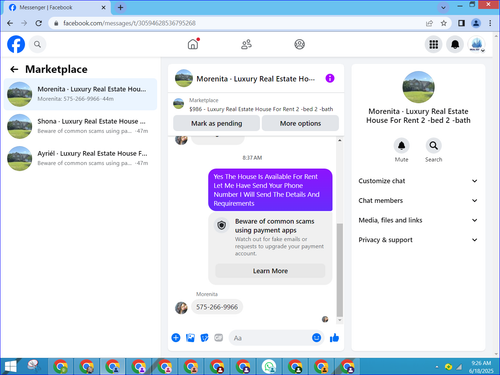Open Chrome tab search dropdown
Image resolution: width=500 pixels, height=375 pixels.
(443, 7)
